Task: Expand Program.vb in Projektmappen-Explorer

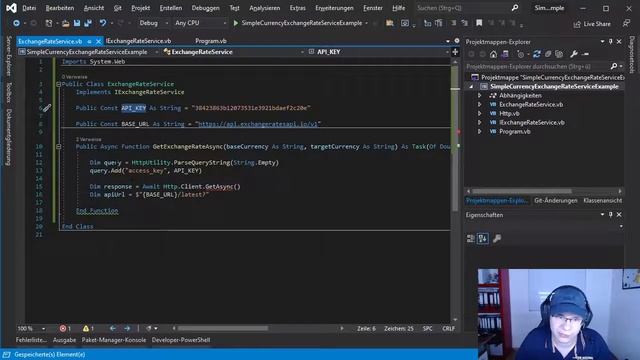Action: point(480,131)
